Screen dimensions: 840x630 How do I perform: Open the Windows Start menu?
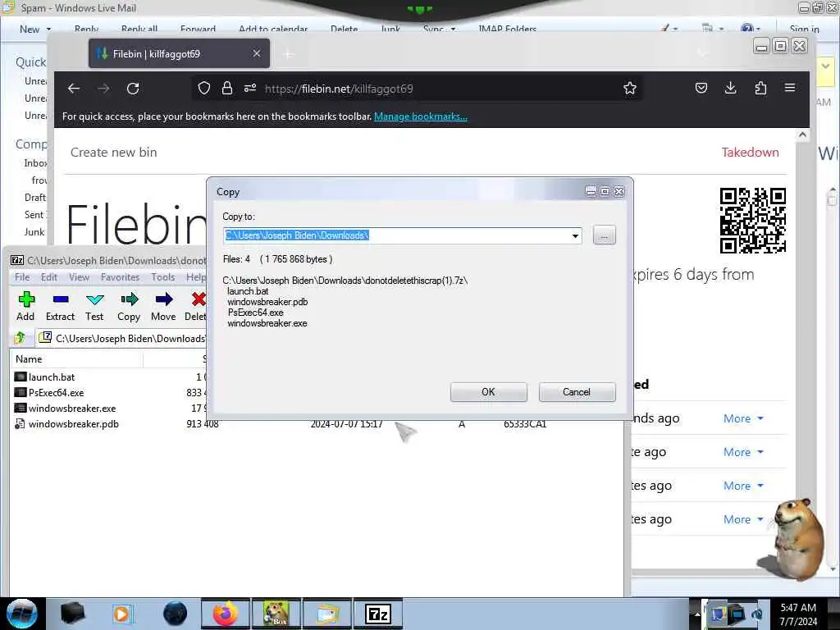coord(22,614)
